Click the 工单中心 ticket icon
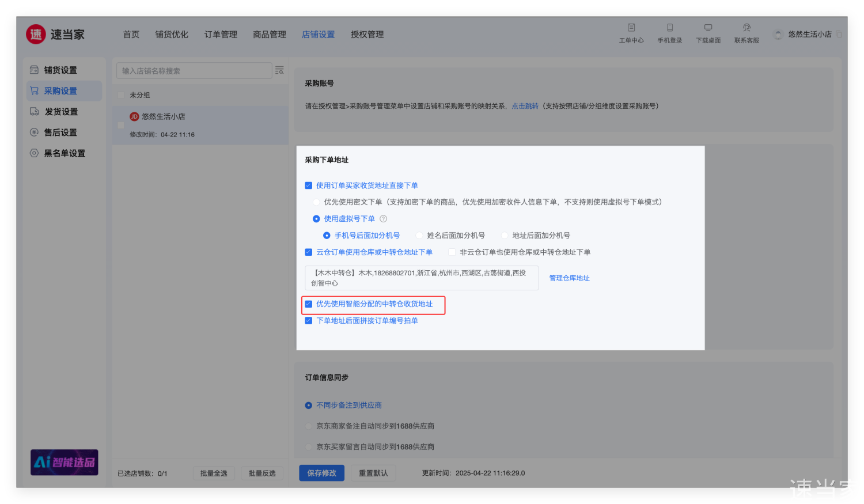864x504 pixels. (631, 28)
